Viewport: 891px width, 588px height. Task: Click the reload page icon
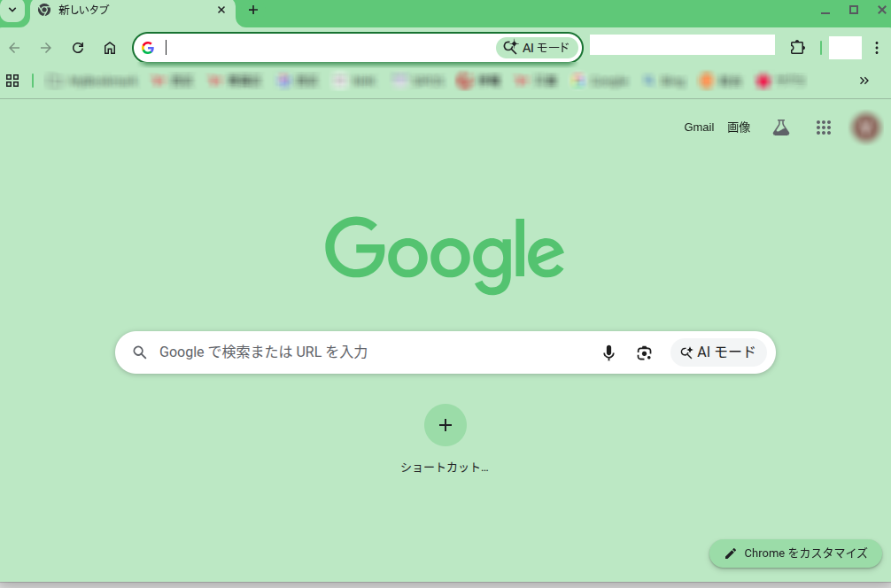click(x=78, y=48)
